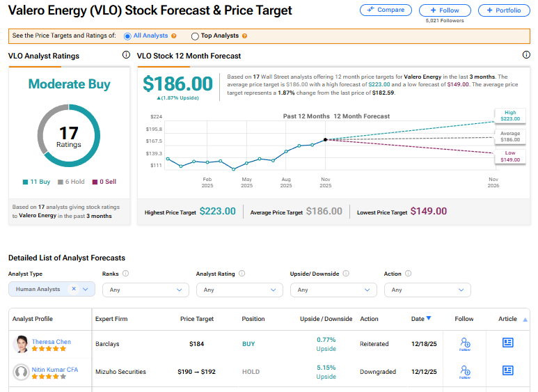Open Theresa Chen's profile picture
The image size is (538, 392).
tap(21, 344)
